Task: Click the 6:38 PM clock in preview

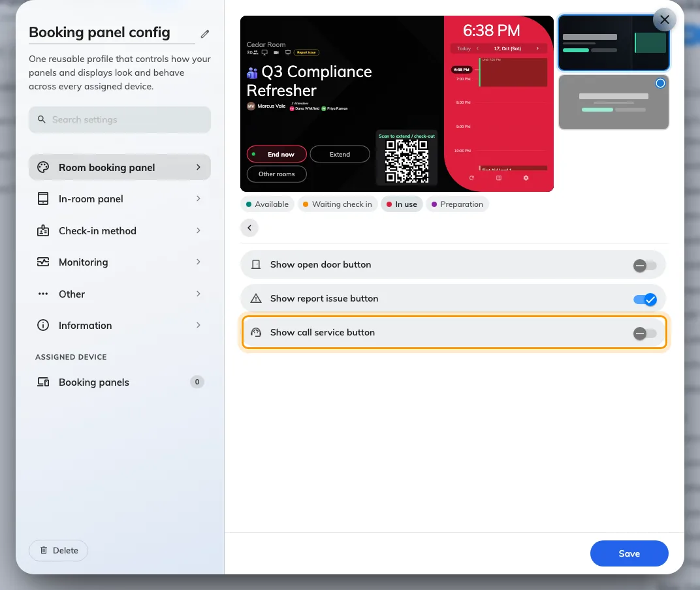Action: pyautogui.click(x=491, y=30)
